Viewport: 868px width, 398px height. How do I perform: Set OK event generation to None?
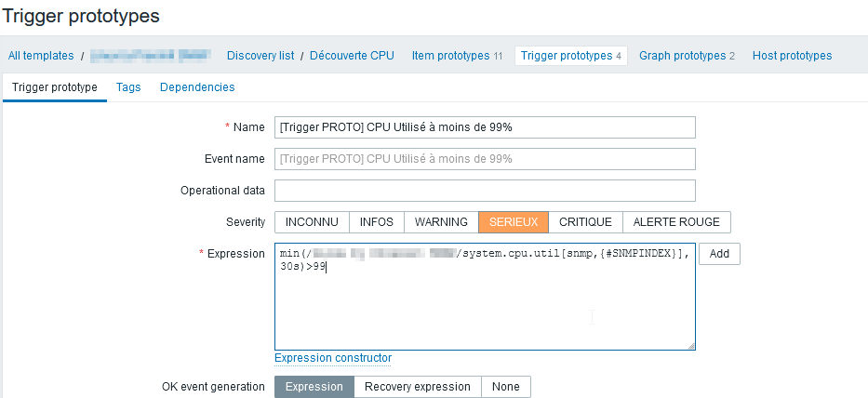[x=506, y=387]
